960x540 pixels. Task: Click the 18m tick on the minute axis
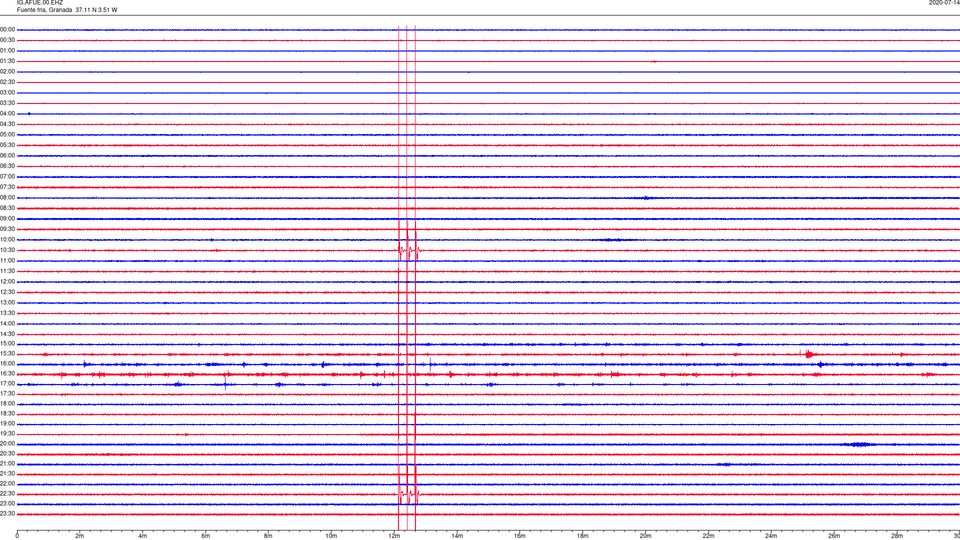pyautogui.click(x=583, y=536)
